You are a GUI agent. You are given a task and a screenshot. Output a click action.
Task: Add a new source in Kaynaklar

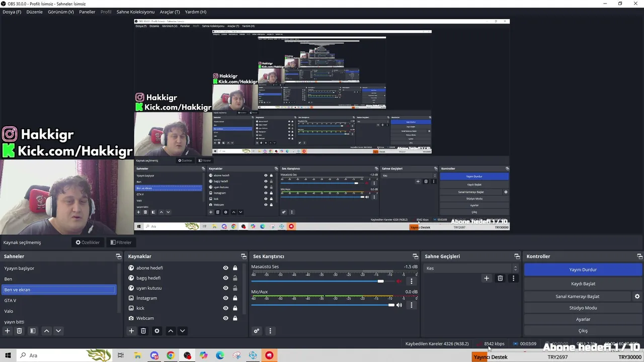click(131, 331)
